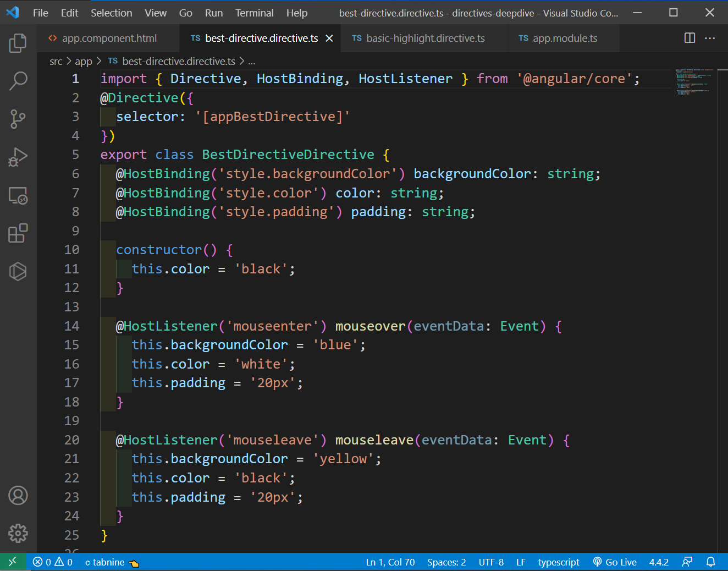Screen dimensions: 728x571
Task: Click 'style.backgroundColor' binding string
Action: (x=307, y=174)
